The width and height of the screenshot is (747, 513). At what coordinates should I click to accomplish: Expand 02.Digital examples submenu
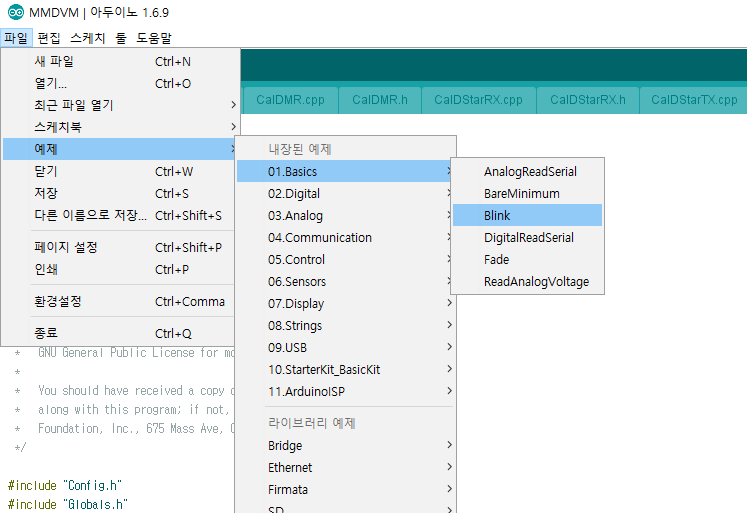[345, 193]
